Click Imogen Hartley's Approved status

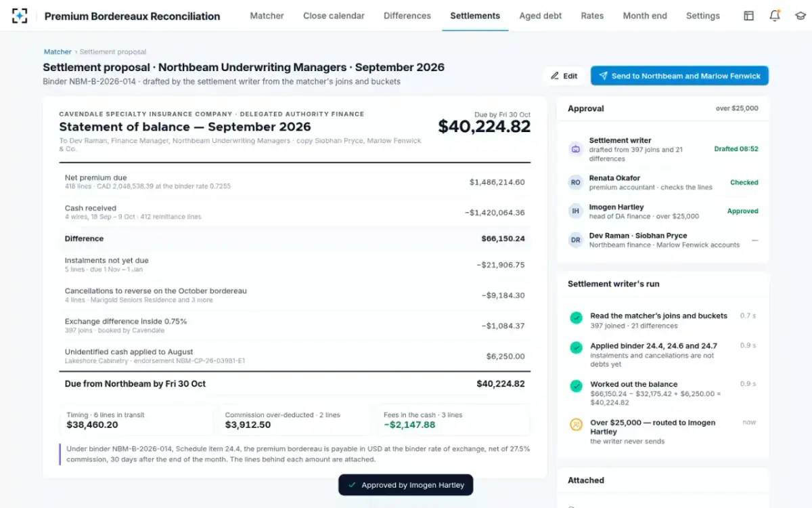[x=743, y=211]
